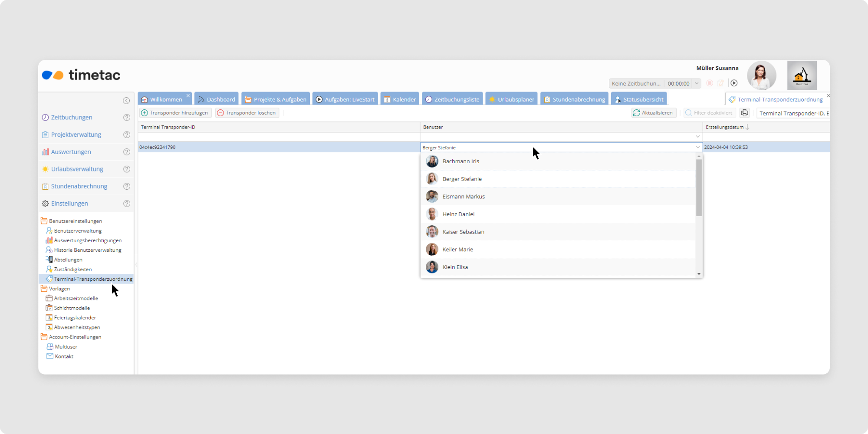Click Transponder löschen button
The width and height of the screenshot is (868, 434).
pyautogui.click(x=247, y=113)
